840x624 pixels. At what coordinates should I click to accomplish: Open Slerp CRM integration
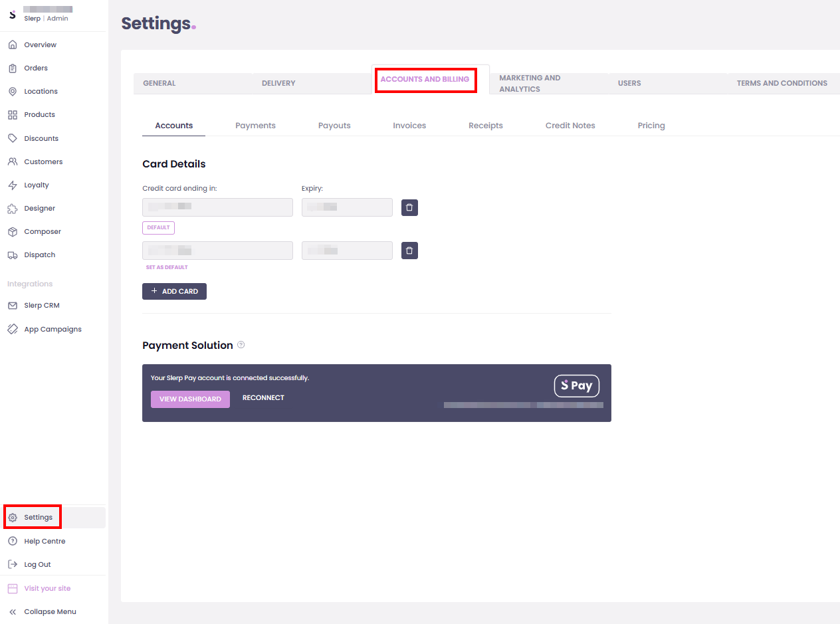(x=41, y=306)
